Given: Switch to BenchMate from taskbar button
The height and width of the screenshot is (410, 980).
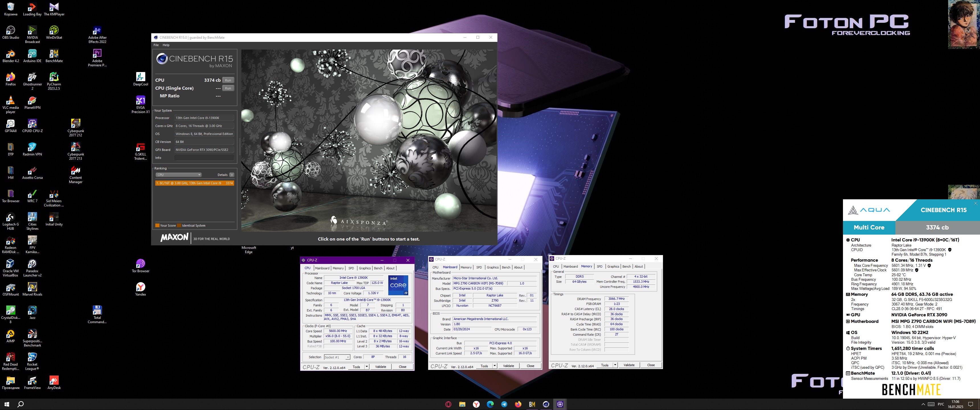Looking at the screenshot, I should (x=532, y=404).
